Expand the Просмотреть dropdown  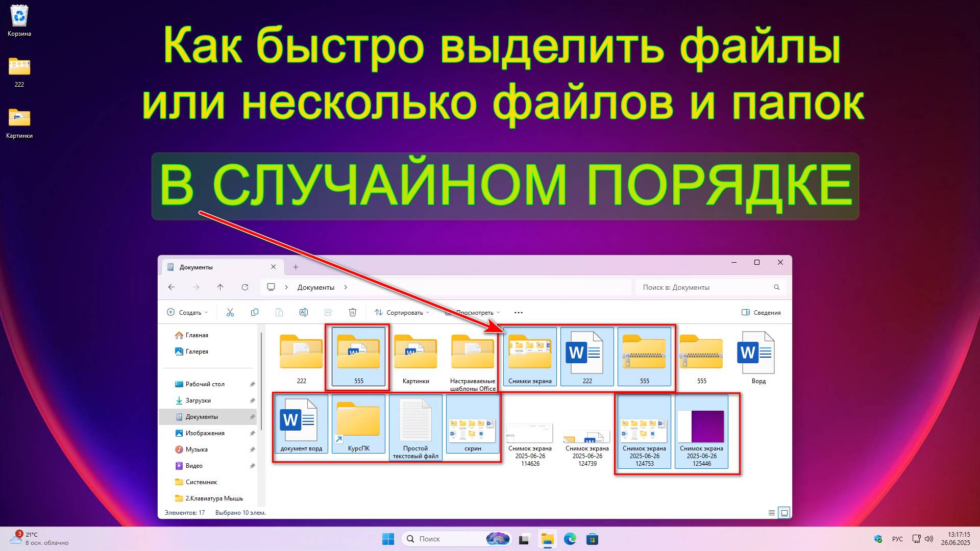[473, 312]
